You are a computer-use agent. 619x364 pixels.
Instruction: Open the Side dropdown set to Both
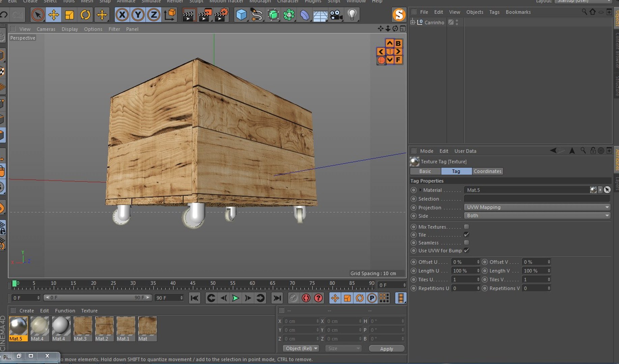coord(537,216)
